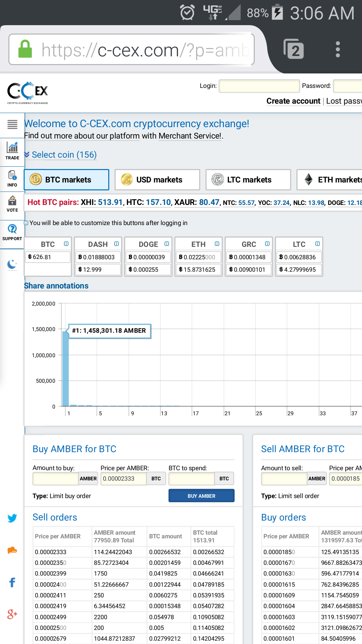
Task: Select the ETH dollar price 15.8731625
Action: [198, 269]
